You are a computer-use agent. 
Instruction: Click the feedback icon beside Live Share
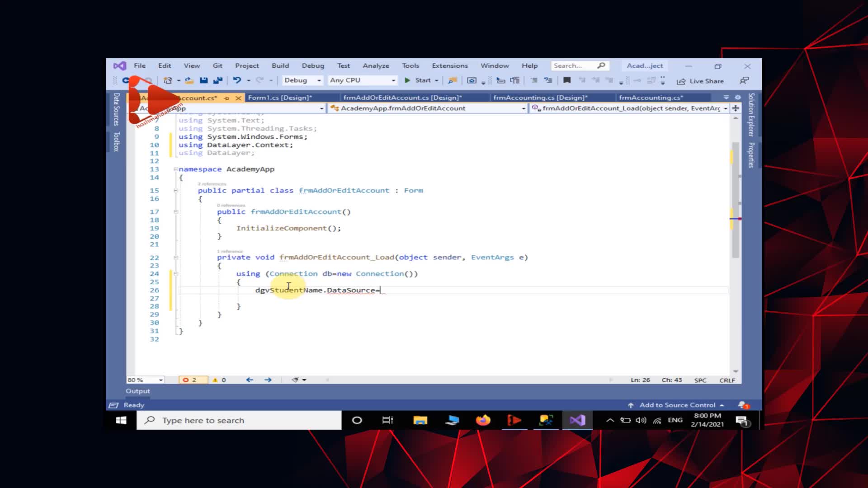click(x=744, y=81)
